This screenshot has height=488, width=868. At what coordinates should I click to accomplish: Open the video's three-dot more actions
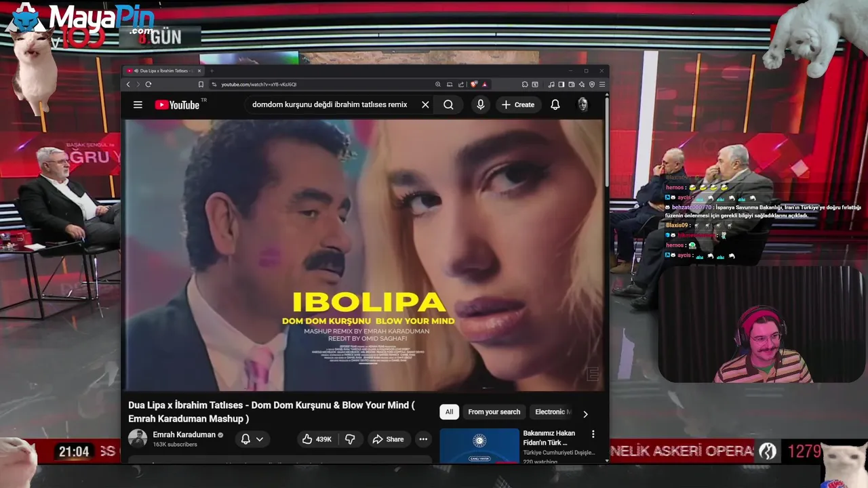pyautogui.click(x=423, y=439)
